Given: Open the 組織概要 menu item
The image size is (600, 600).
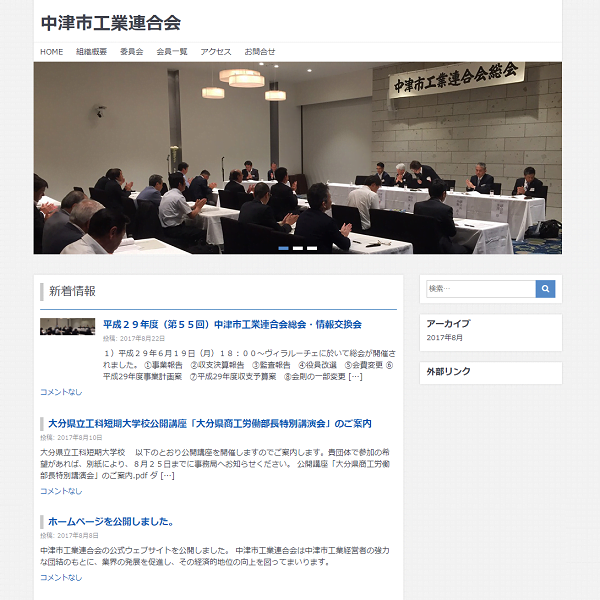Looking at the screenshot, I should click(91, 52).
